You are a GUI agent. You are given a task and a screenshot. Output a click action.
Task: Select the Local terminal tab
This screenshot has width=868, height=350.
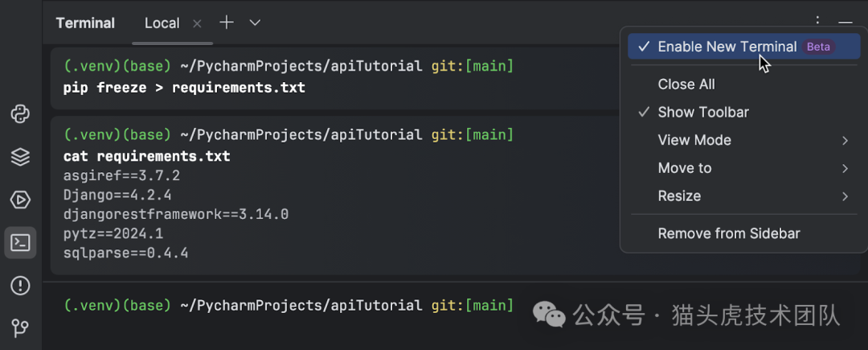(x=162, y=23)
